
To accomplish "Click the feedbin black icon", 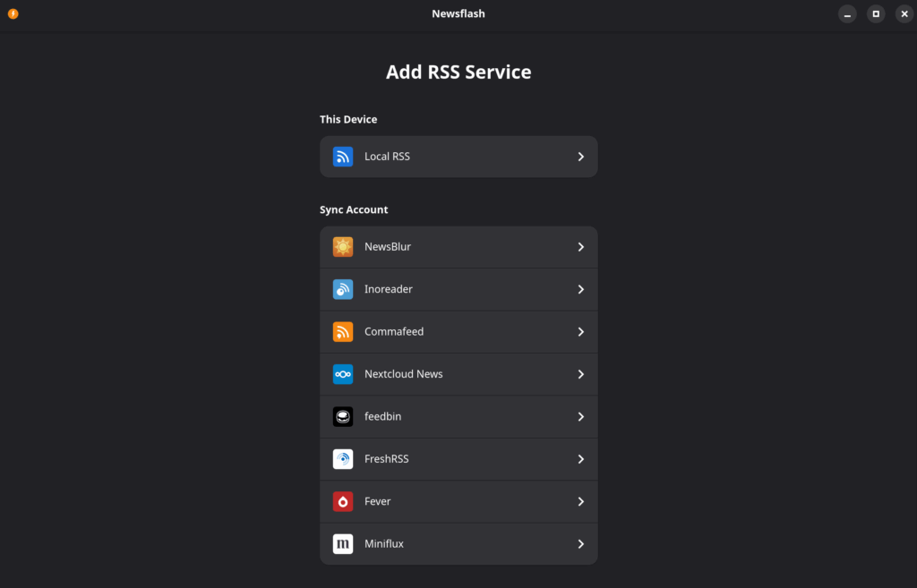I will click(x=343, y=417).
